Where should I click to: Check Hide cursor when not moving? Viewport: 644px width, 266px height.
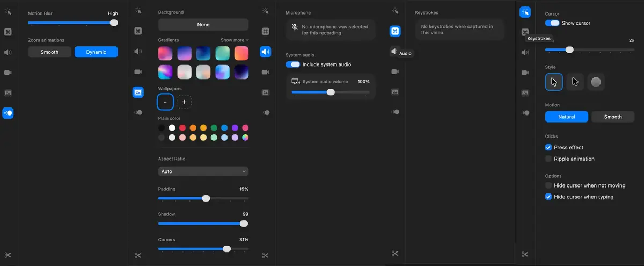548,185
